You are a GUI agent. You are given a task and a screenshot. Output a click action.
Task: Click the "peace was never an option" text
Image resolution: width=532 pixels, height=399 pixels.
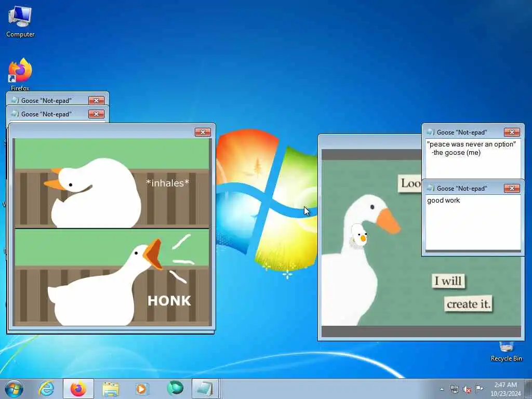471,144
